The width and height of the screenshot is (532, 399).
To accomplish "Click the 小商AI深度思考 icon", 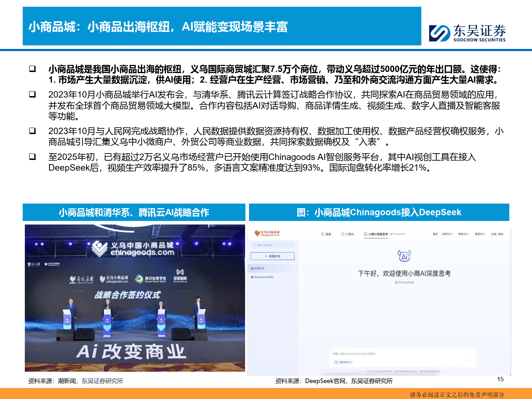I will 365,234.
